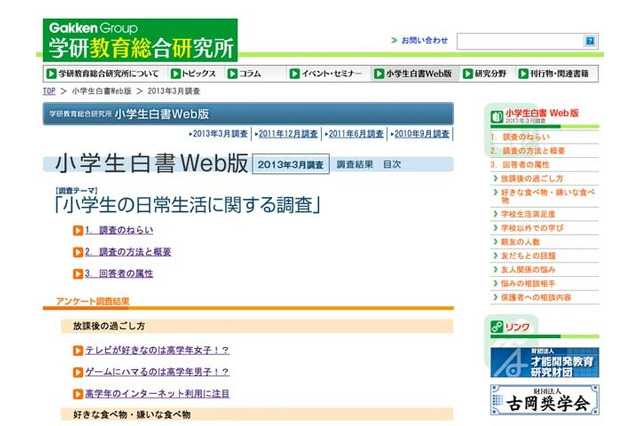Open the 2011年12月調査 survey link
The width and height of the screenshot is (640, 426).
tap(288, 134)
